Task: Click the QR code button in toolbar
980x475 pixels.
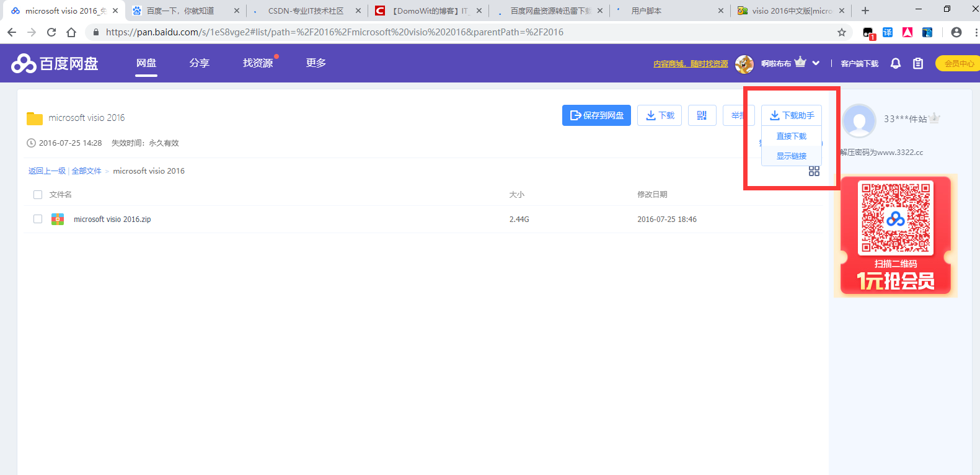Action: (702, 115)
